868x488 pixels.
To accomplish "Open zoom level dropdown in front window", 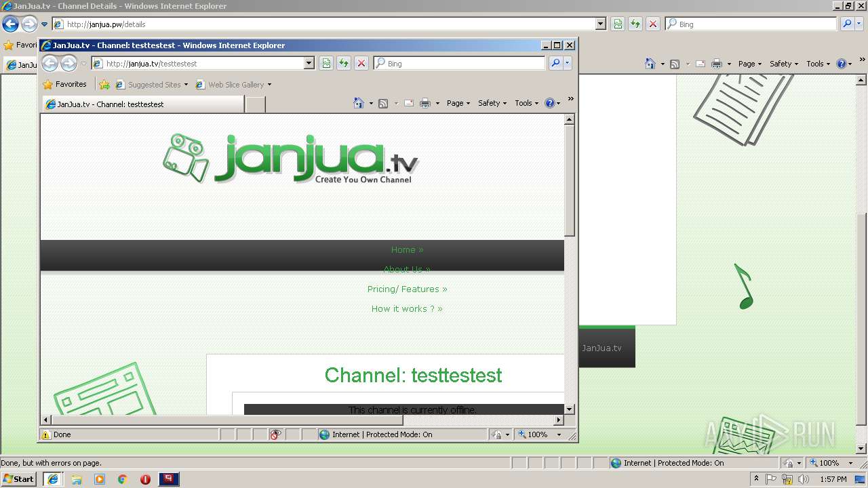I will click(x=559, y=434).
